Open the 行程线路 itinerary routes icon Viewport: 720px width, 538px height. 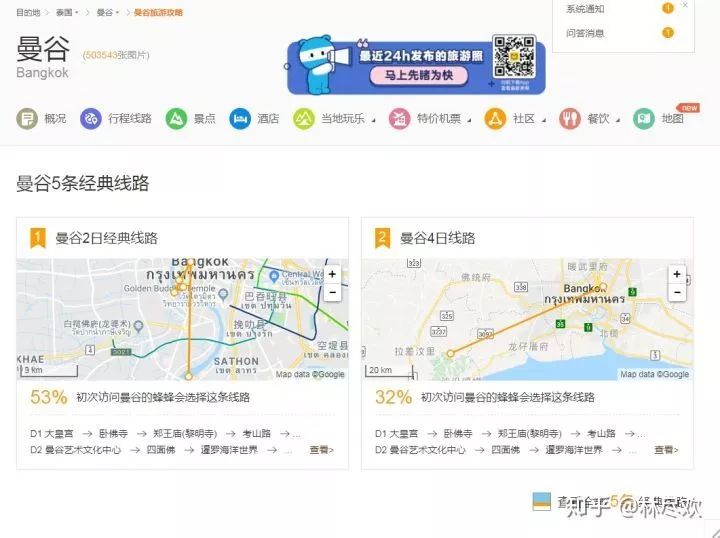click(x=91, y=119)
